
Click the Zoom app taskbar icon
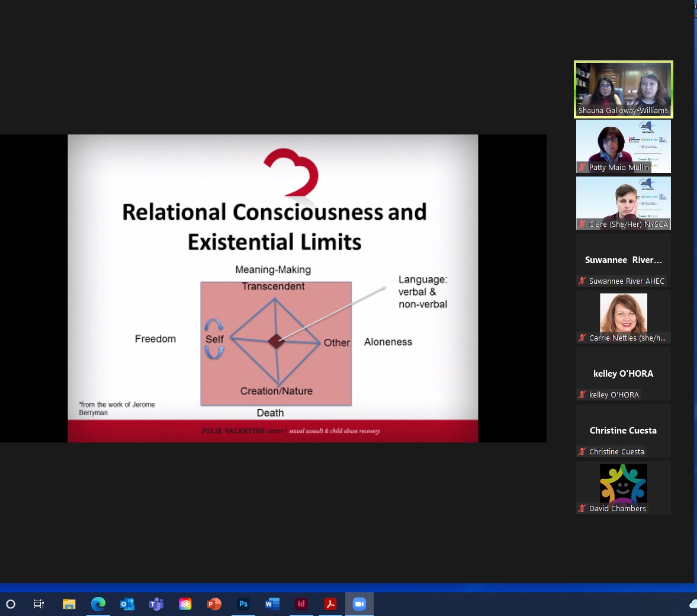click(359, 604)
